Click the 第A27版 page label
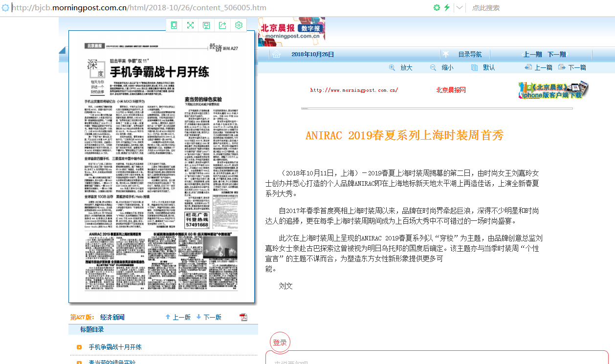Image resolution: width=615 pixels, height=364 pixels. (83, 317)
